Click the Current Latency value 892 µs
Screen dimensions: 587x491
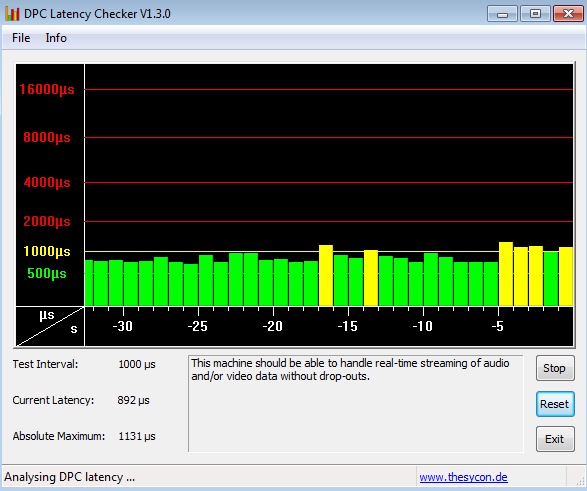[133, 400]
